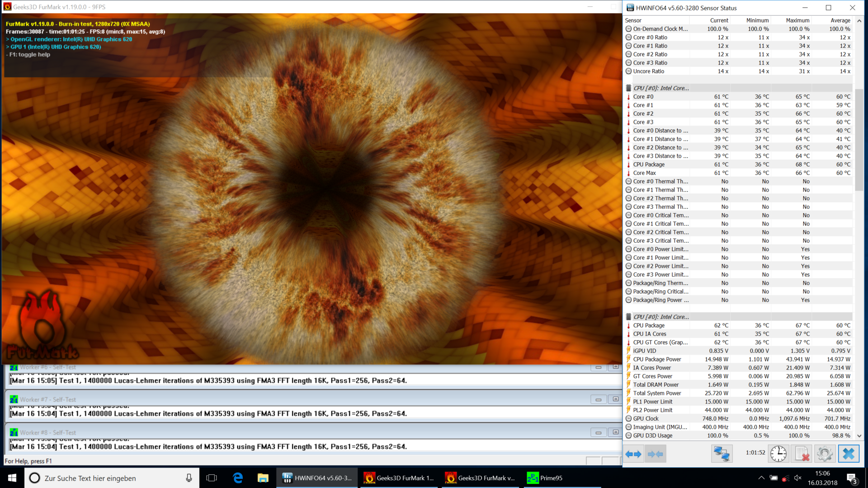Screen dimensions: 868x488
Task: Click the Sensor column header
Action: tap(633, 20)
